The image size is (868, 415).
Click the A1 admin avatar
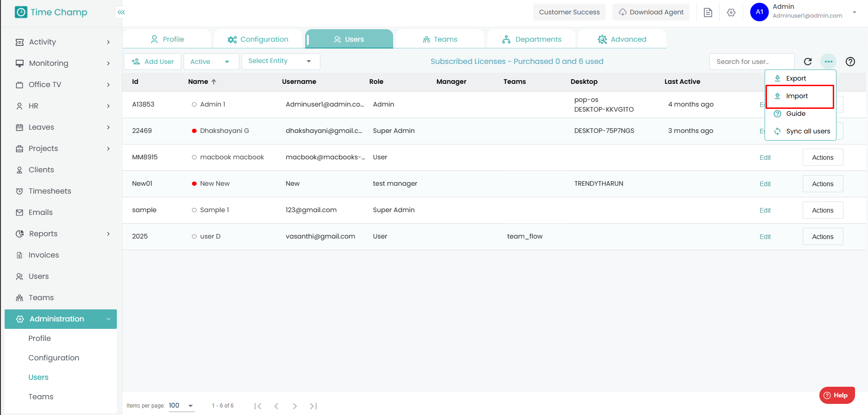[759, 12]
